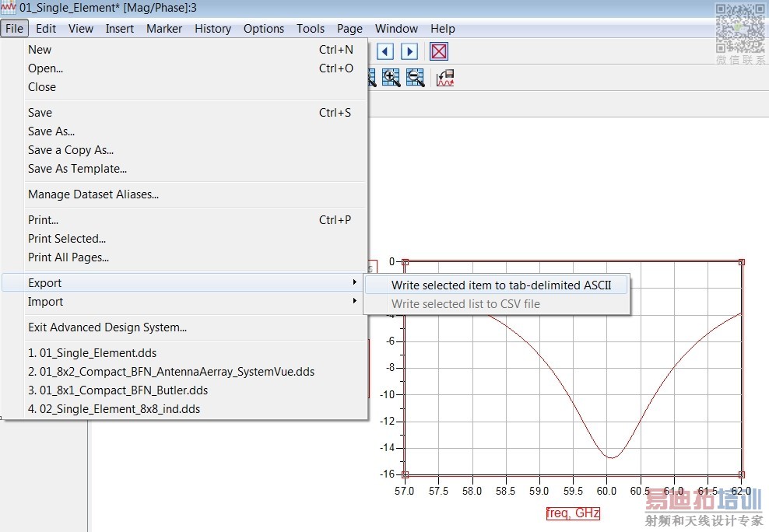
Task: Choose Write selected item to tab-delimited ASCII
Action: 501,285
